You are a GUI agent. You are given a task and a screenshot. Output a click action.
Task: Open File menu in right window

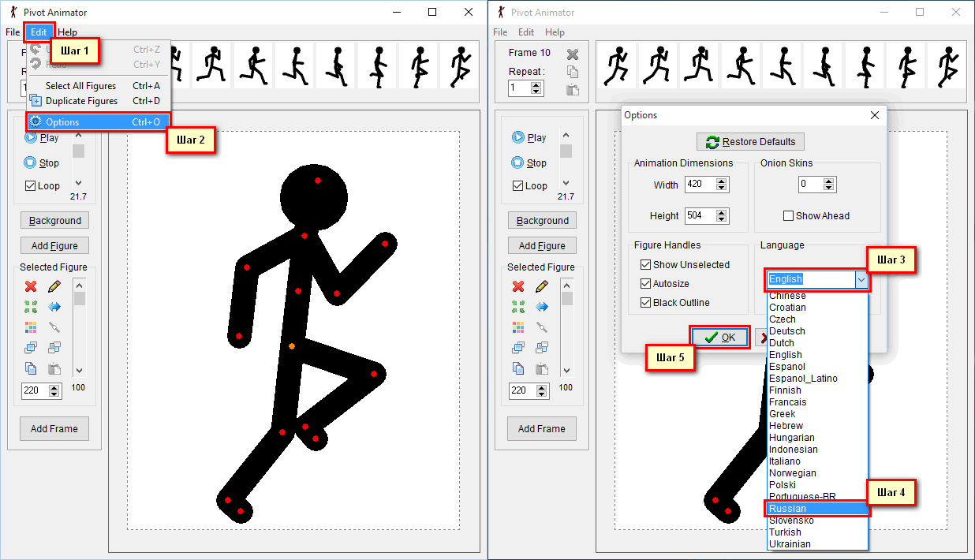click(500, 32)
